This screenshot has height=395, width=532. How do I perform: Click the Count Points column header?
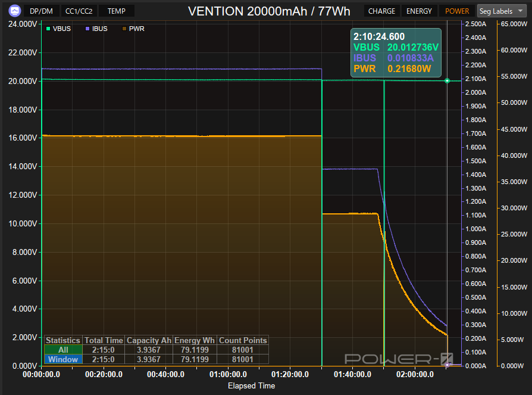click(x=243, y=340)
